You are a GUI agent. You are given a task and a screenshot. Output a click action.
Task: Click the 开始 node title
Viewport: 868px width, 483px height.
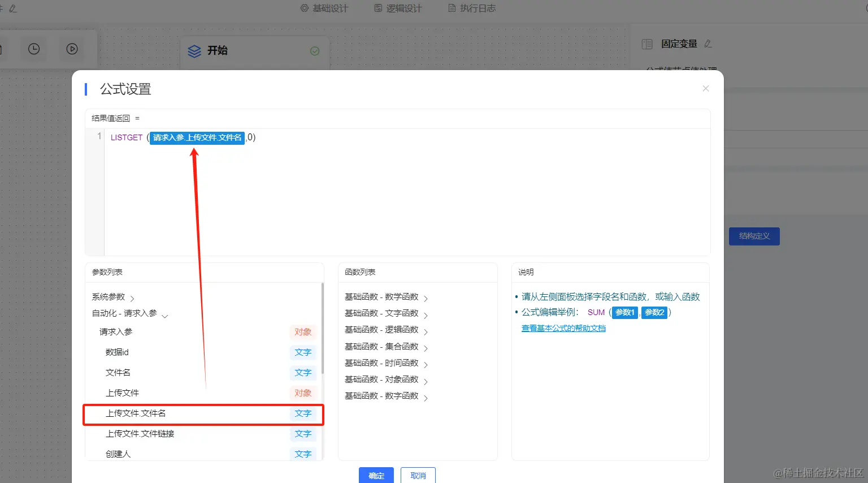[x=218, y=50]
